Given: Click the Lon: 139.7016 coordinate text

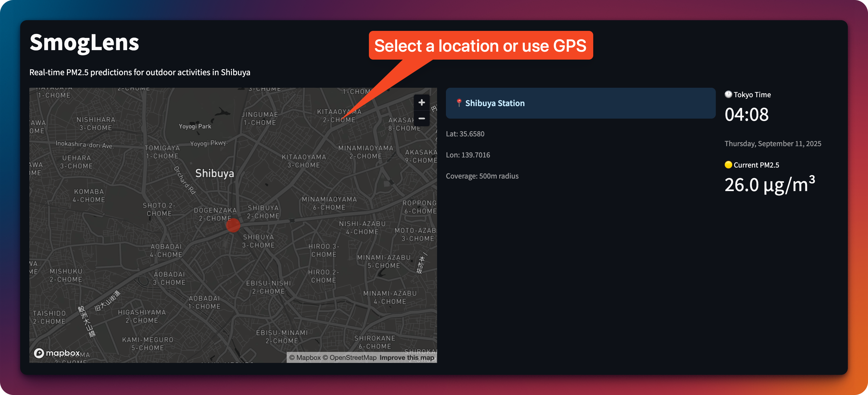Looking at the screenshot, I should [x=468, y=155].
